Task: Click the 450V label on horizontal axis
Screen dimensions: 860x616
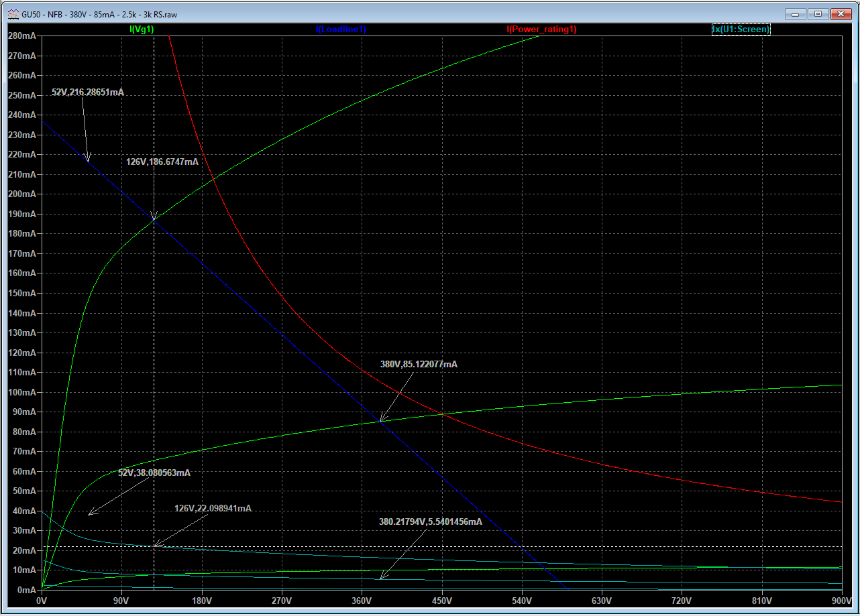Action: (x=441, y=601)
